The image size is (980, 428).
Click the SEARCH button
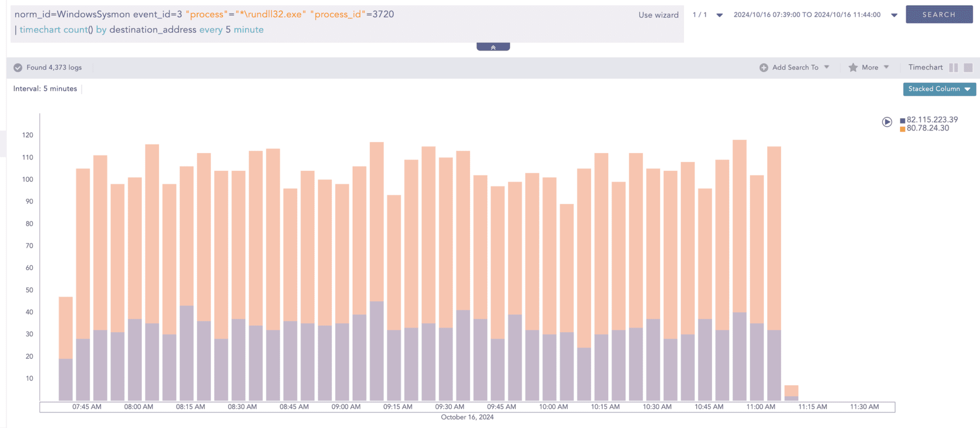938,14
